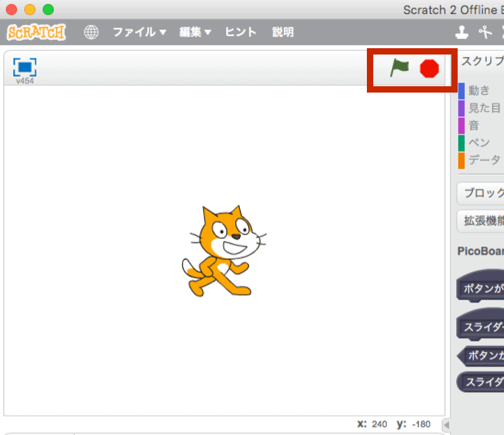Select the スライダー hat block
Image resolution: width=504 pixels, height=435 pixels.
[481, 325]
